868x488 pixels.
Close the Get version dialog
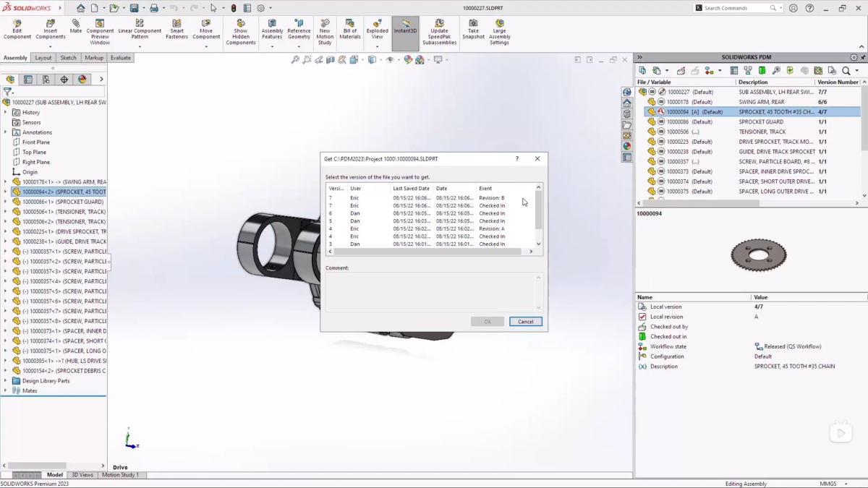click(537, 158)
